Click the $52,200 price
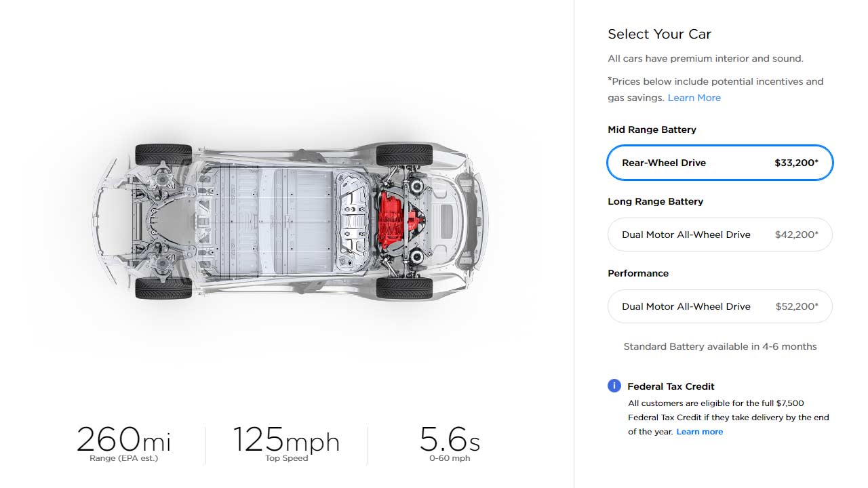 tap(796, 306)
